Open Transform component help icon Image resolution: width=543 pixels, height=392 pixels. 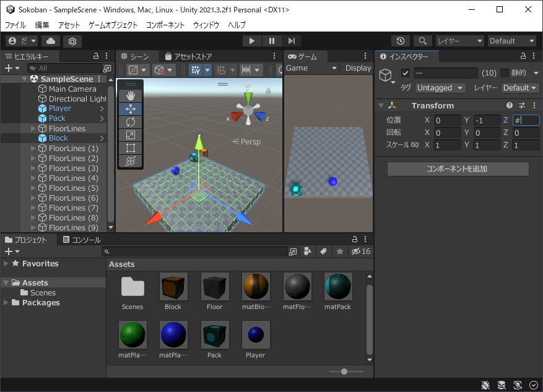click(509, 105)
